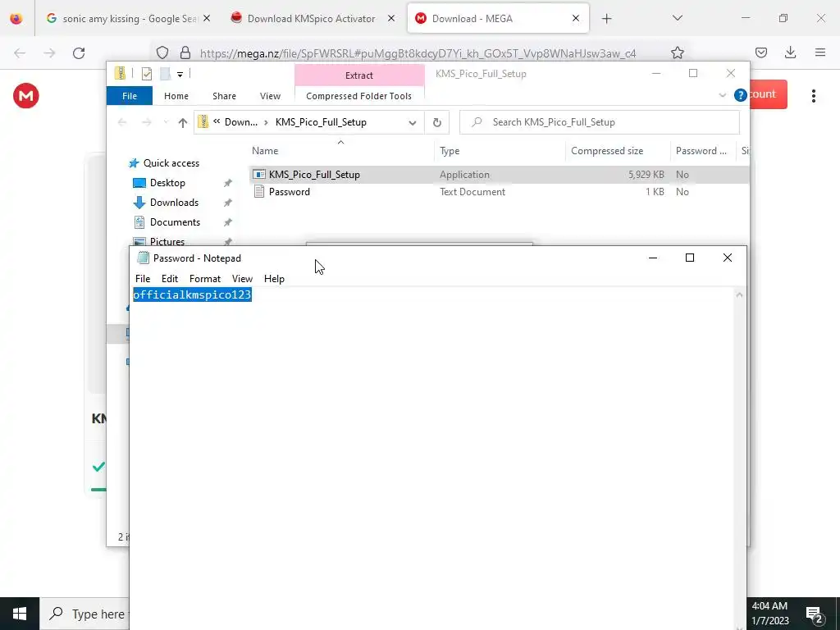Reload the MEGA page in Firefox
This screenshot has width=840, height=630.
pyautogui.click(x=79, y=52)
